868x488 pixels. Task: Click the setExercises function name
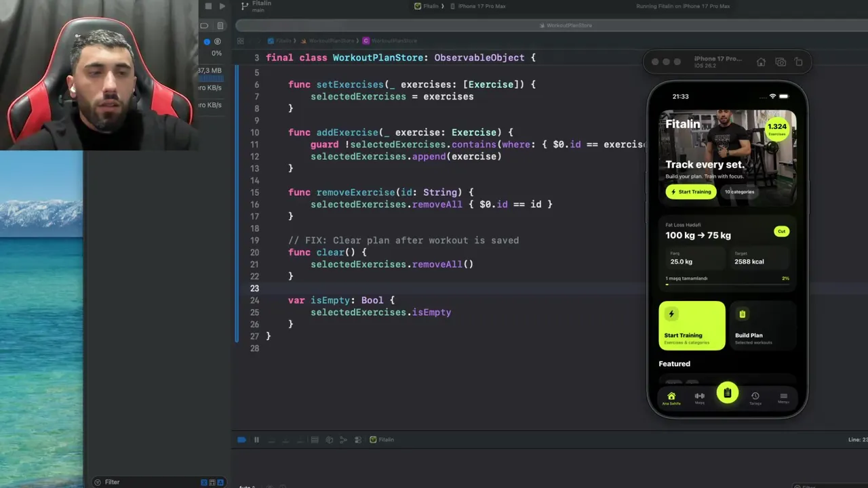click(x=350, y=85)
